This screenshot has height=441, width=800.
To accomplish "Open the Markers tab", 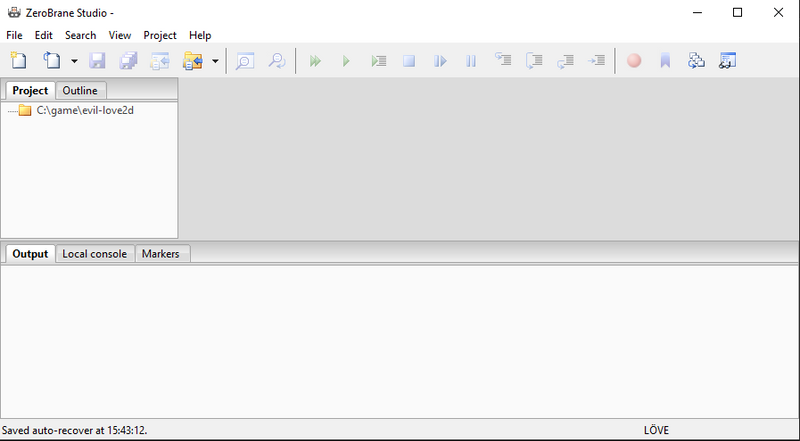I will click(x=161, y=254).
